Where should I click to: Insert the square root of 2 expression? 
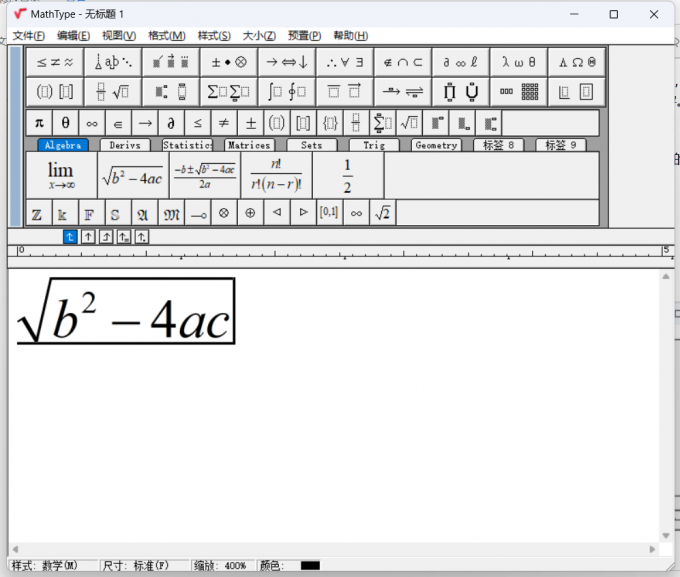tap(382, 213)
